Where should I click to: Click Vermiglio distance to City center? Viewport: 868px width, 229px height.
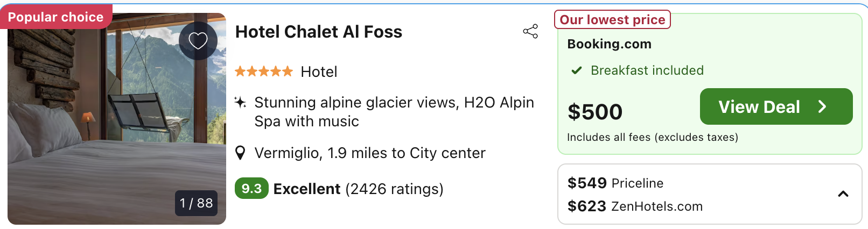click(370, 153)
